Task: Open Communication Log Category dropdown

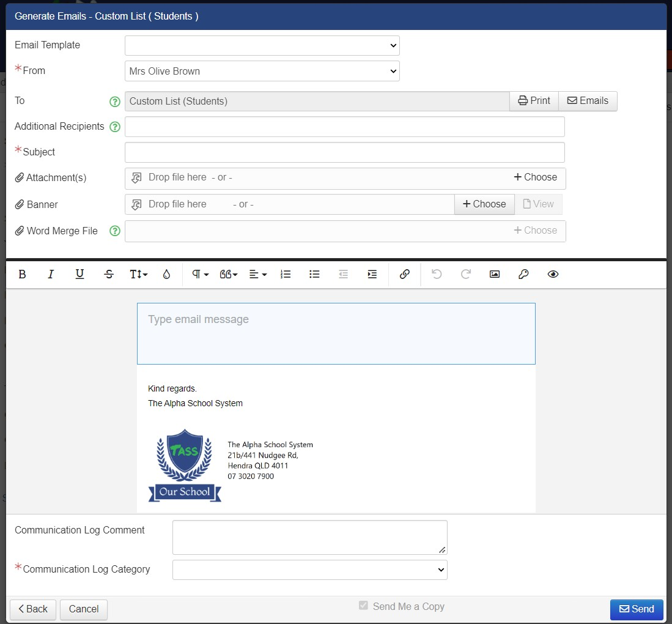Action: click(x=309, y=570)
